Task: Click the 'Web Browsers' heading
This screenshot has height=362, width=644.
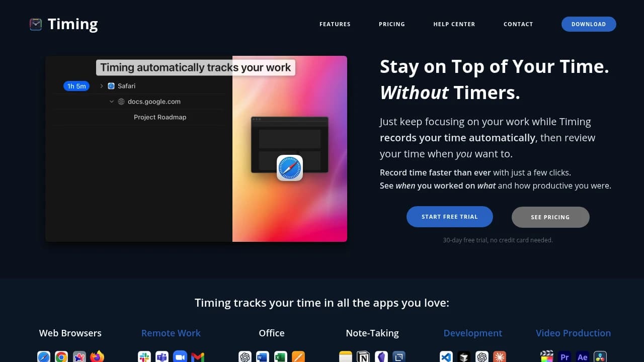Action: click(70, 333)
